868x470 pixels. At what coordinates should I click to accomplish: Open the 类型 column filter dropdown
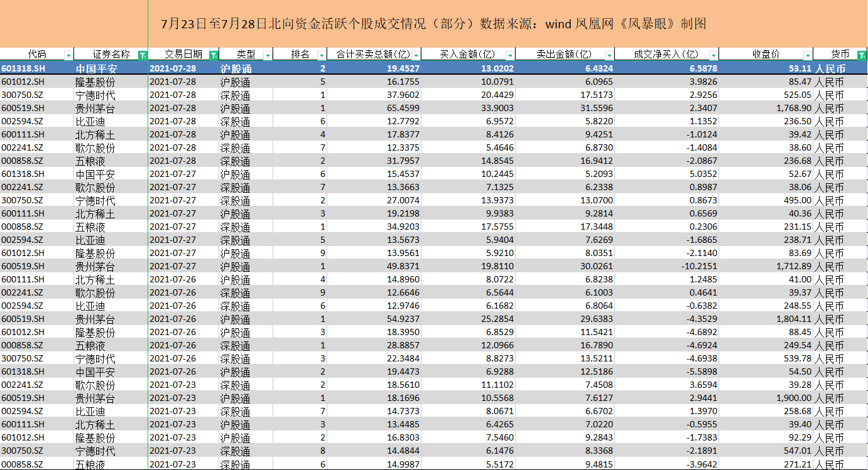(x=268, y=55)
